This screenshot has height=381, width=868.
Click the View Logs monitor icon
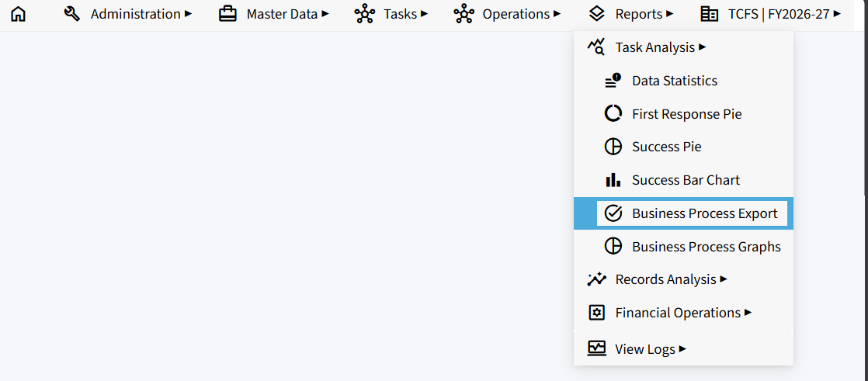(596, 349)
